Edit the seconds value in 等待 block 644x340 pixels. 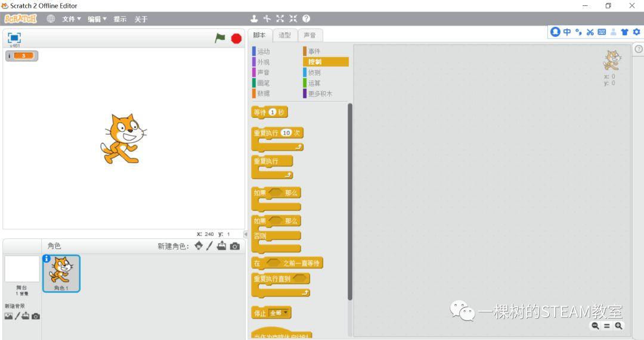coord(273,113)
